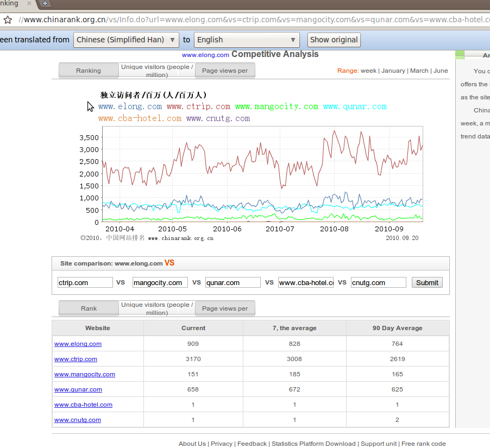Click the Current column header

click(193, 328)
